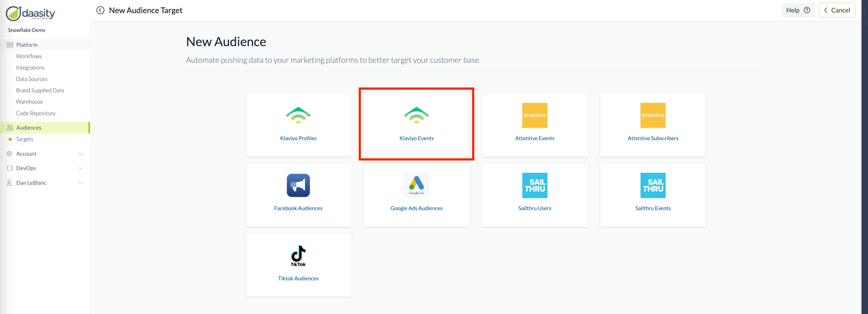Pick the Attentive Subscribers yellow logo
The image size is (868, 314).
click(653, 115)
